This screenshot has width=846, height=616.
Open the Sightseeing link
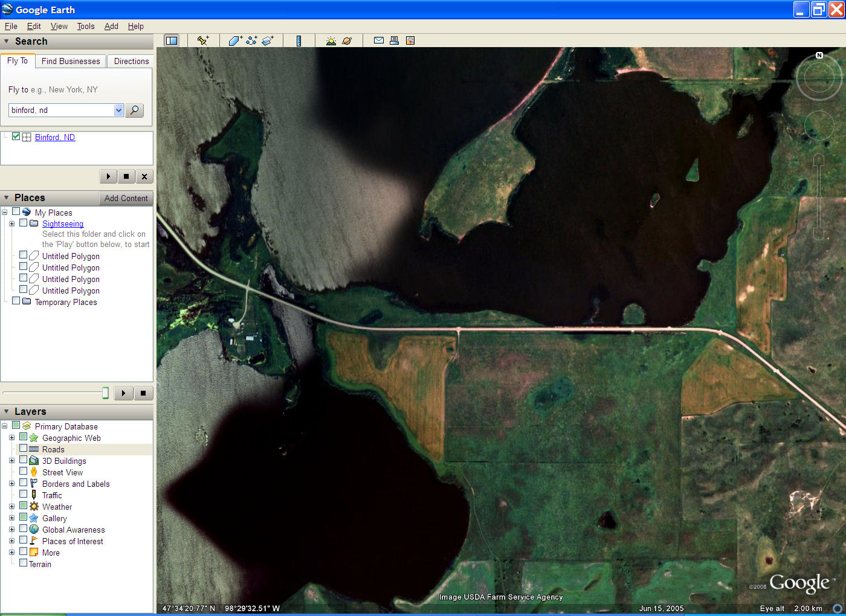point(63,223)
